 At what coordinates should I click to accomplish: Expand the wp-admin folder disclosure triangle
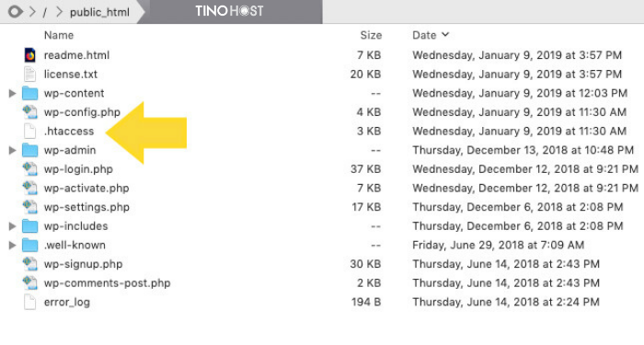pyautogui.click(x=12, y=150)
